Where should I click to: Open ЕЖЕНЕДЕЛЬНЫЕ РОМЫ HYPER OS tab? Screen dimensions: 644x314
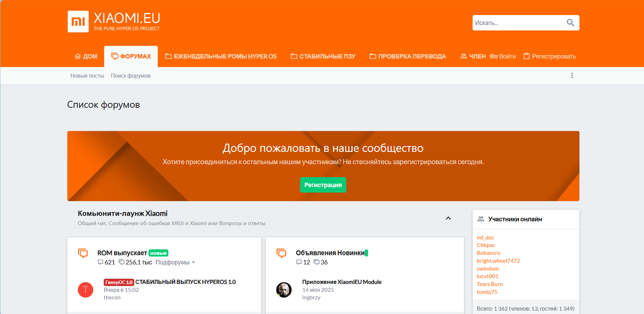point(221,56)
